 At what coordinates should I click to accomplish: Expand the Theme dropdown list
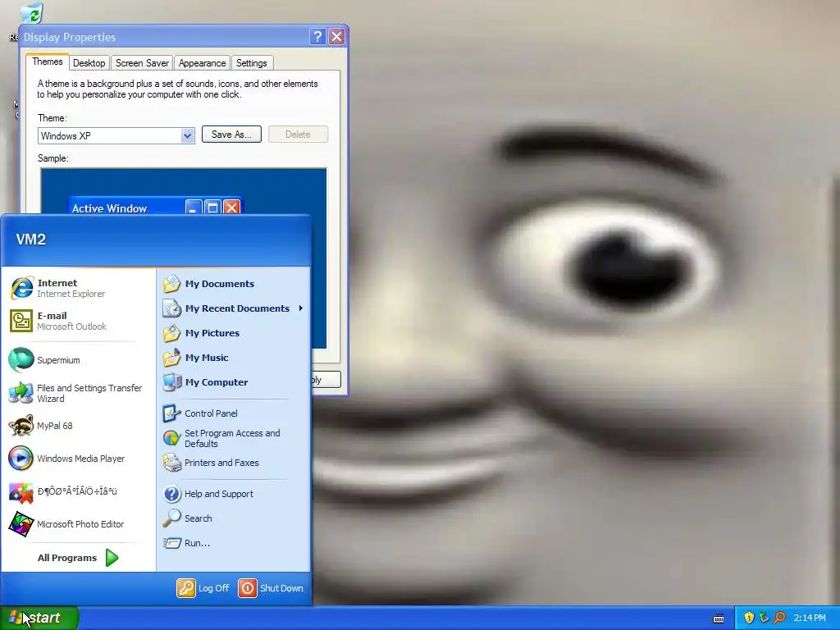[187, 135]
